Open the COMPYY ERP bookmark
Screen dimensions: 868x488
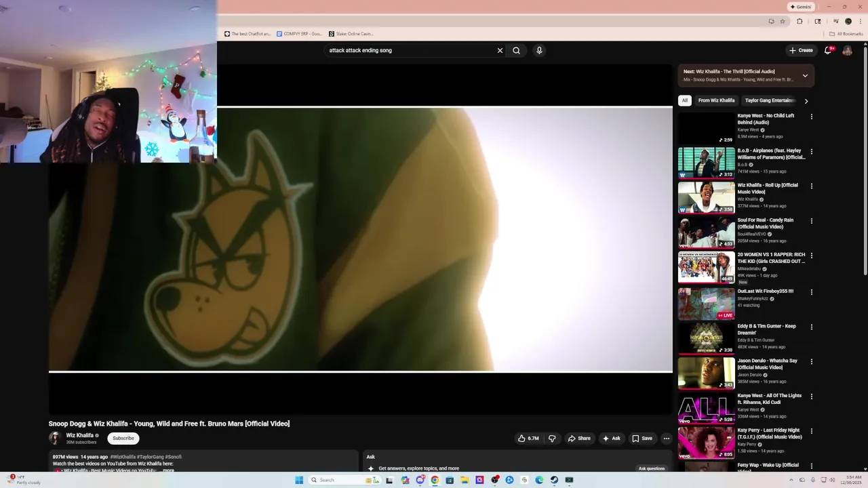(299, 33)
